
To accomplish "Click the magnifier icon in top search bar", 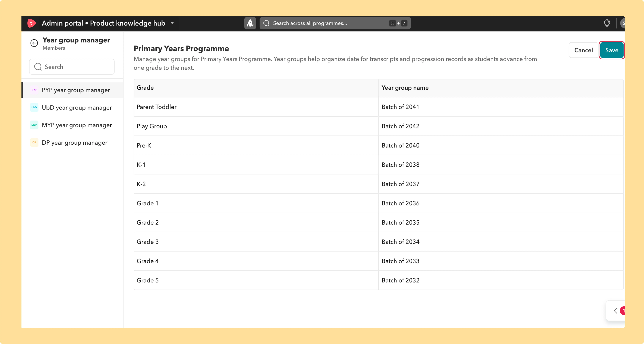I will [267, 23].
